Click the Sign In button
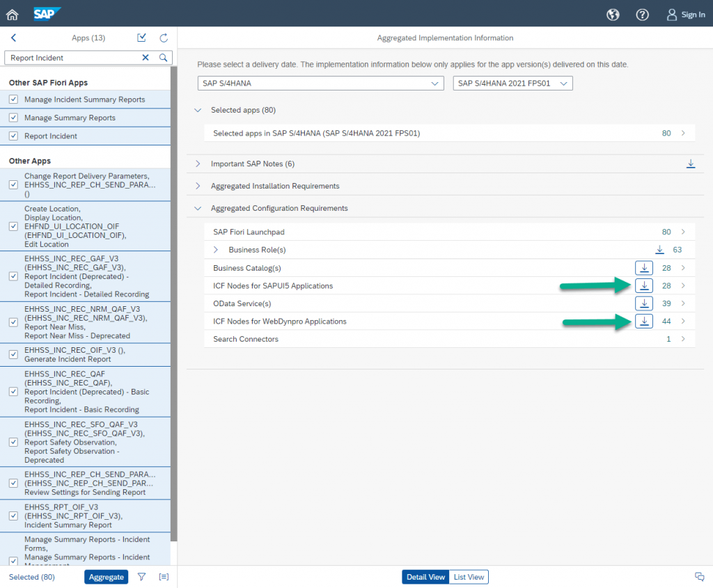713x588 pixels. 686,15
